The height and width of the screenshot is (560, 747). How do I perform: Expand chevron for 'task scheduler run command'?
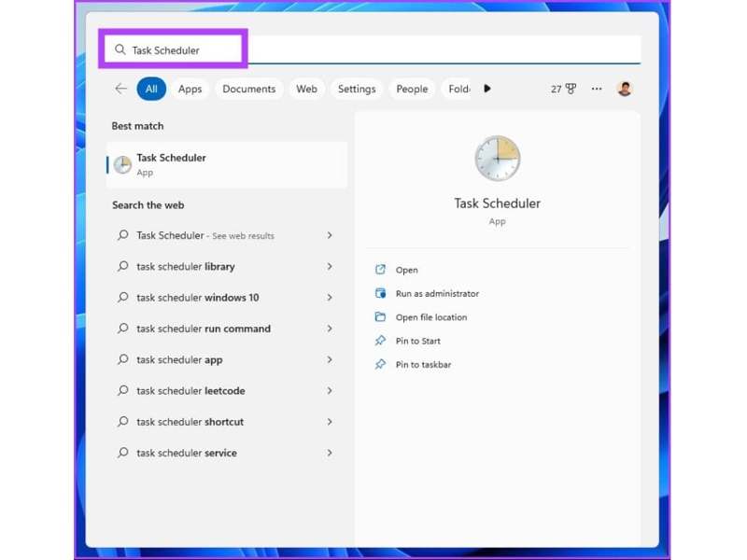(x=330, y=329)
